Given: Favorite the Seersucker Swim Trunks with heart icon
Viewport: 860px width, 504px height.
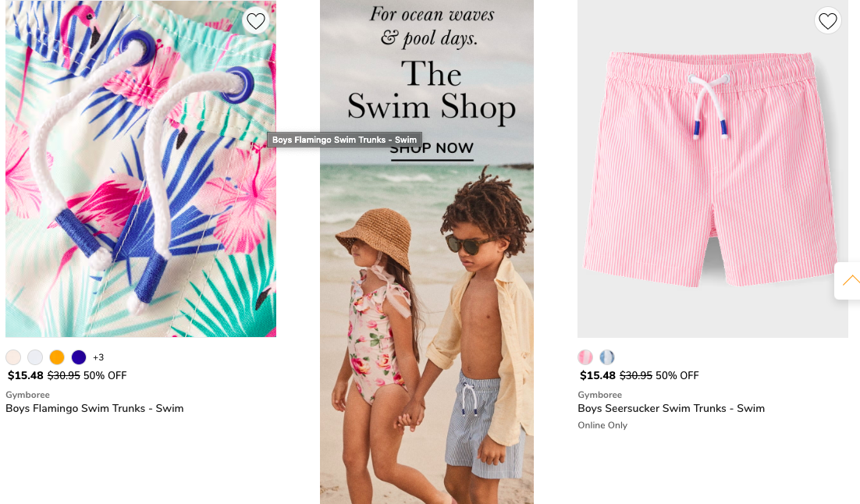Looking at the screenshot, I should (x=828, y=21).
